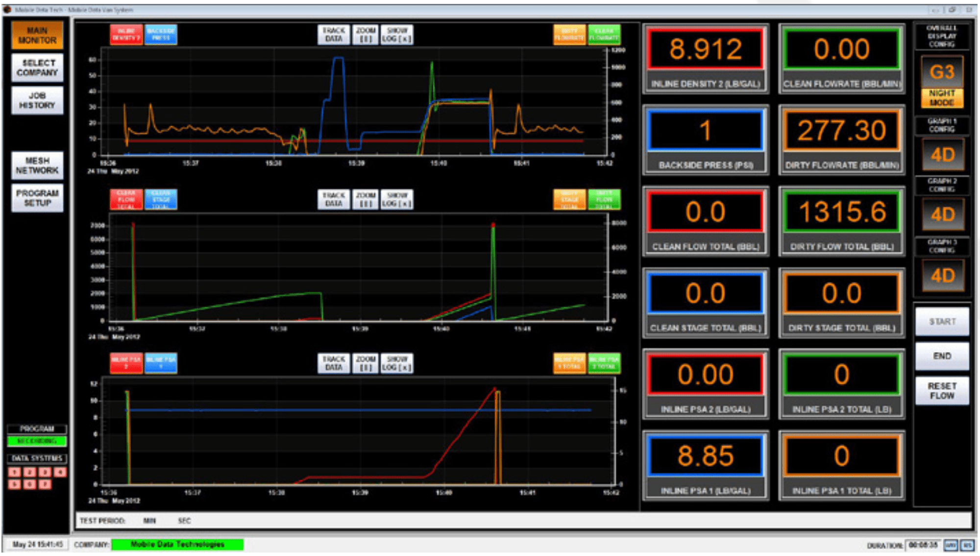This screenshot has width=980, height=556.
Task: Click Zoom button on bottom graph
Action: click(366, 363)
